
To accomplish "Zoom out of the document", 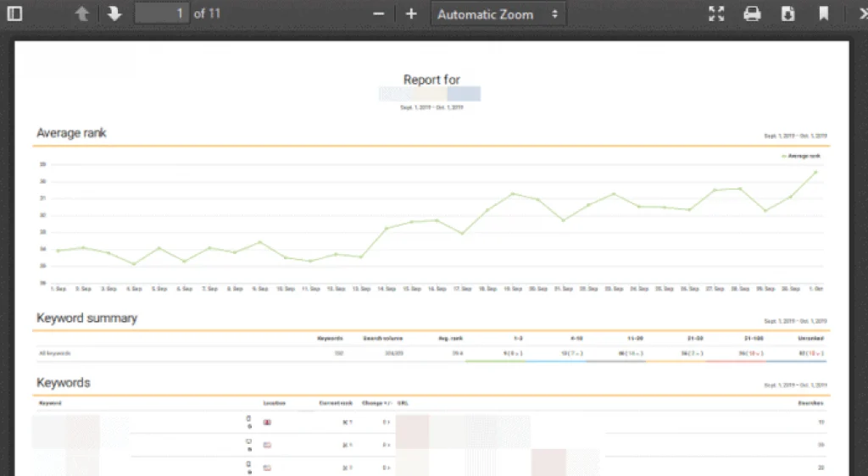I will (379, 14).
